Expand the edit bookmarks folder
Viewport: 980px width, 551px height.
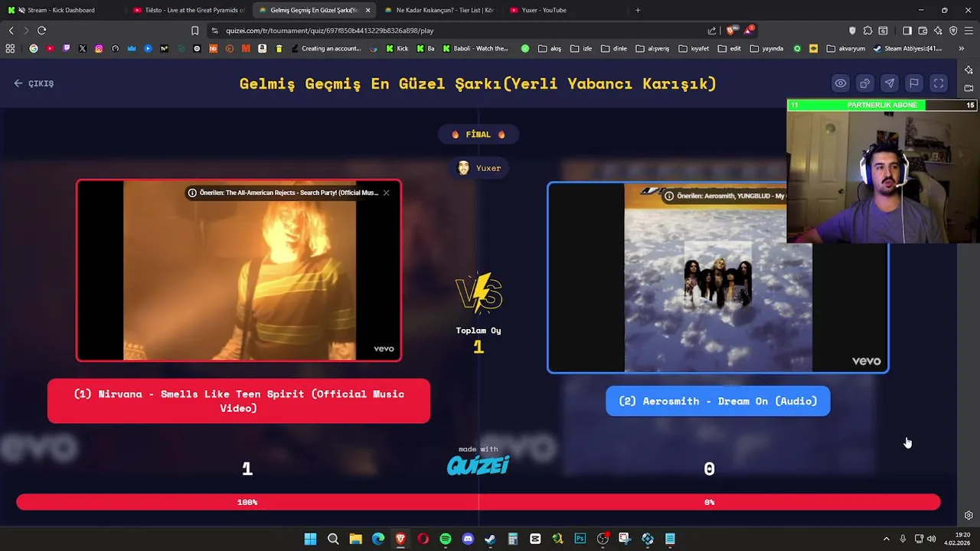[730, 48]
